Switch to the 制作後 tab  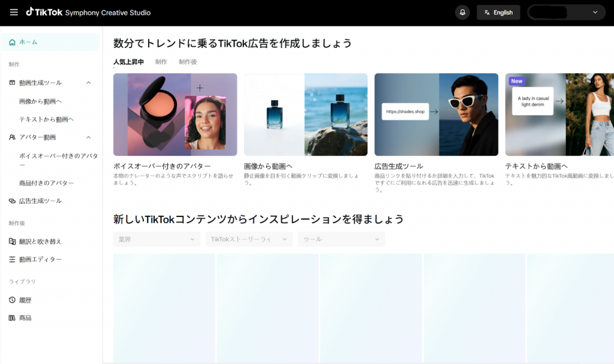coord(188,62)
